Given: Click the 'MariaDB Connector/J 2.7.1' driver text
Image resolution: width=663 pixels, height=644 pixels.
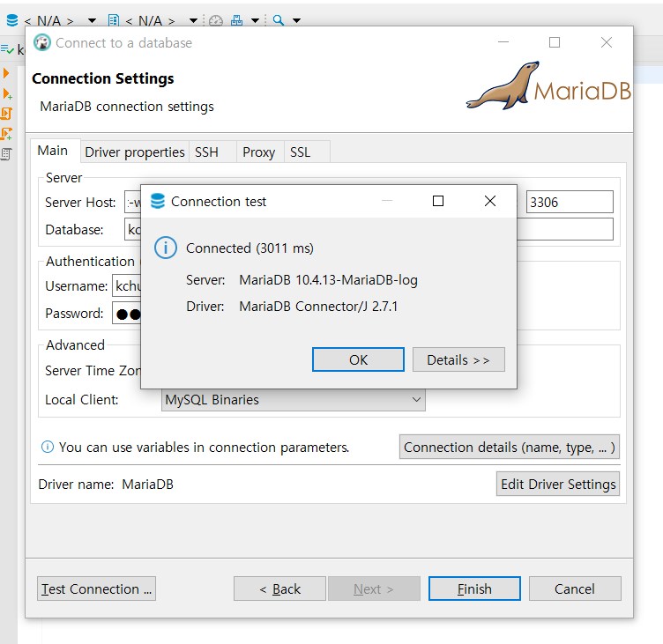Looking at the screenshot, I should [318, 306].
